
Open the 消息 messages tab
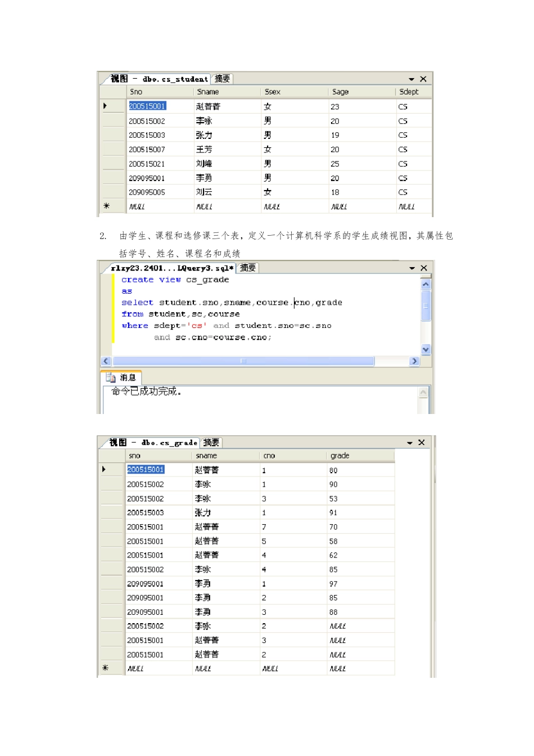pyautogui.click(x=121, y=377)
